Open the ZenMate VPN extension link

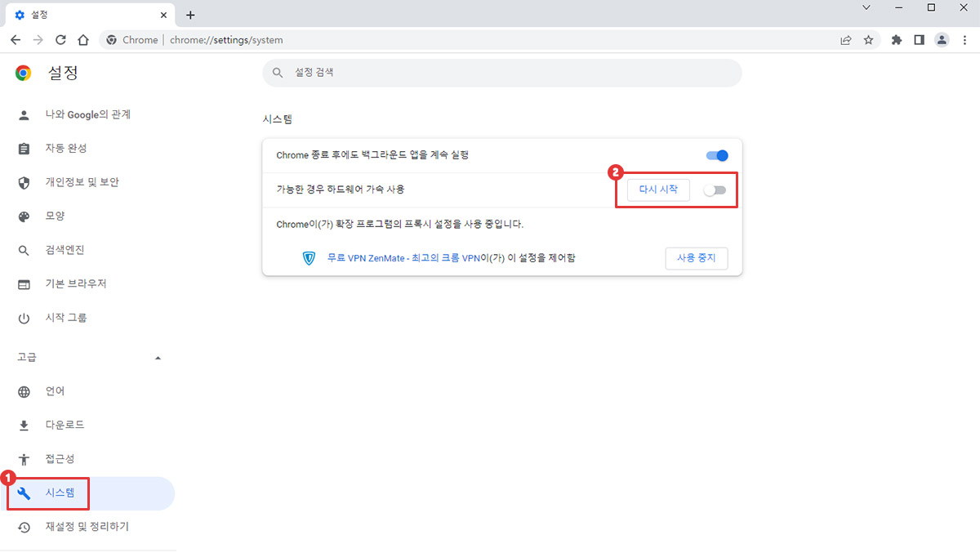pos(403,258)
